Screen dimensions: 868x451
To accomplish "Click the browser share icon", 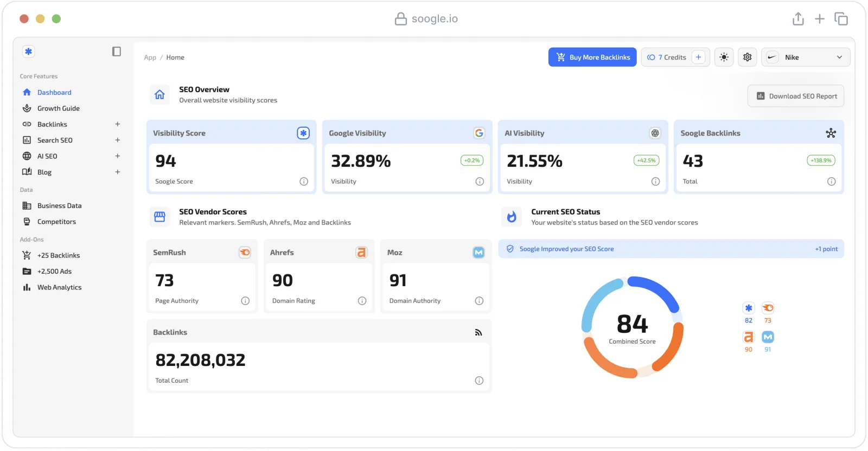I will click(x=798, y=19).
